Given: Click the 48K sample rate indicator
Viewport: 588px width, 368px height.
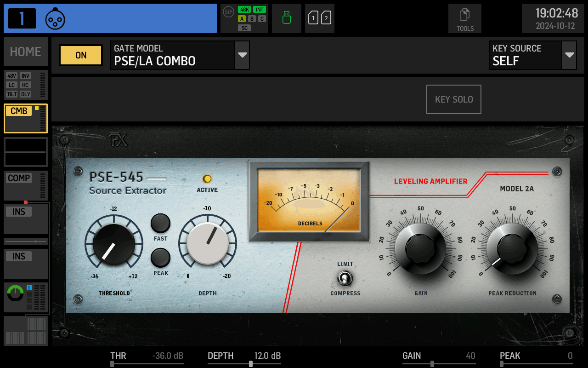Looking at the screenshot, I should pyautogui.click(x=244, y=10).
